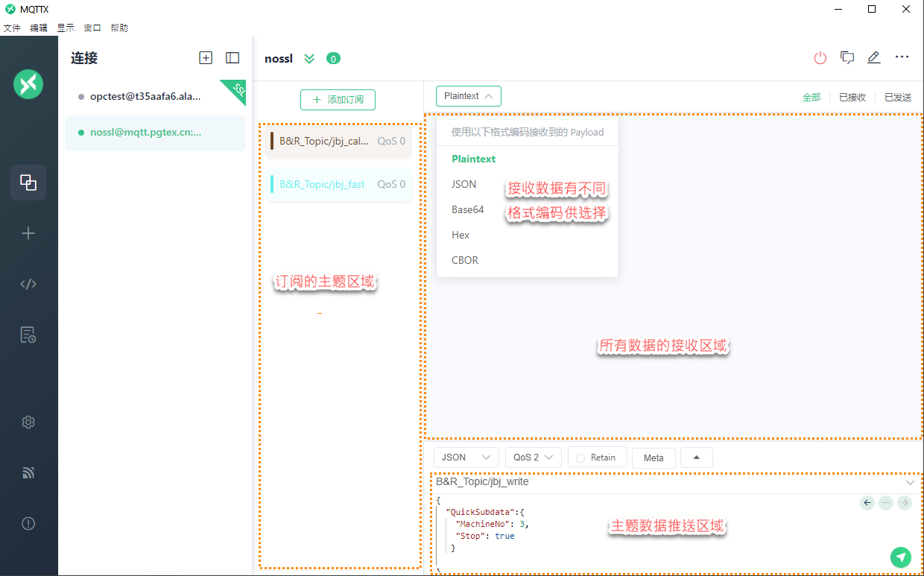Toggle the connection list layout icon
The image size is (924, 576).
232,58
